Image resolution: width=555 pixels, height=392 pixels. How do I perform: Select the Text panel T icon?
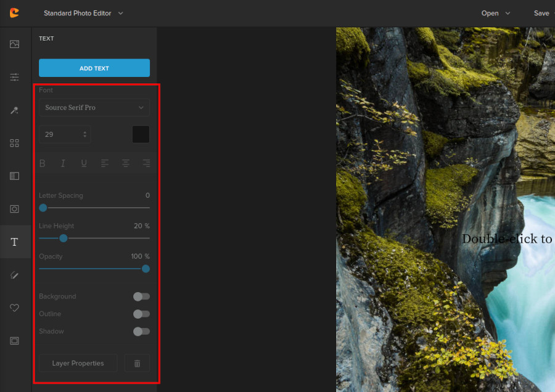[x=15, y=241]
